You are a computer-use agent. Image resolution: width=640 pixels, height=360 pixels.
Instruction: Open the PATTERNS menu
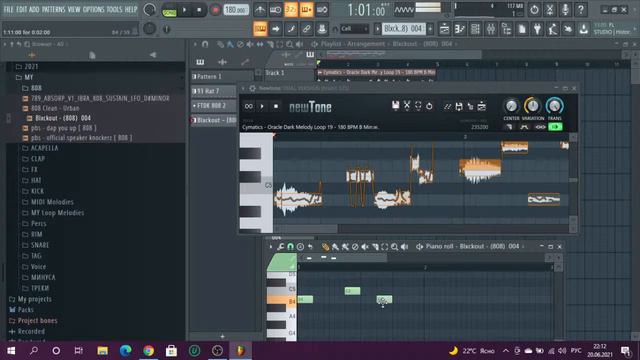53,9
